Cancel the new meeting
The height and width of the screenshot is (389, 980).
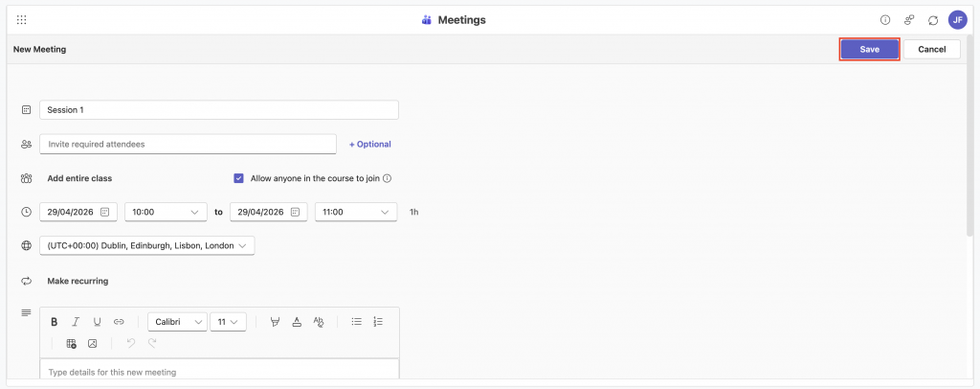(x=931, y=49)
